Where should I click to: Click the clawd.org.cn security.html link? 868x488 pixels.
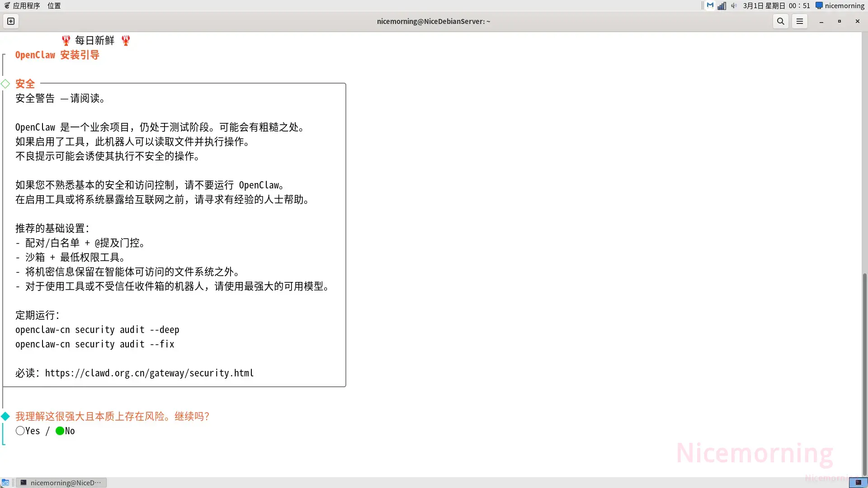[149, 373]
